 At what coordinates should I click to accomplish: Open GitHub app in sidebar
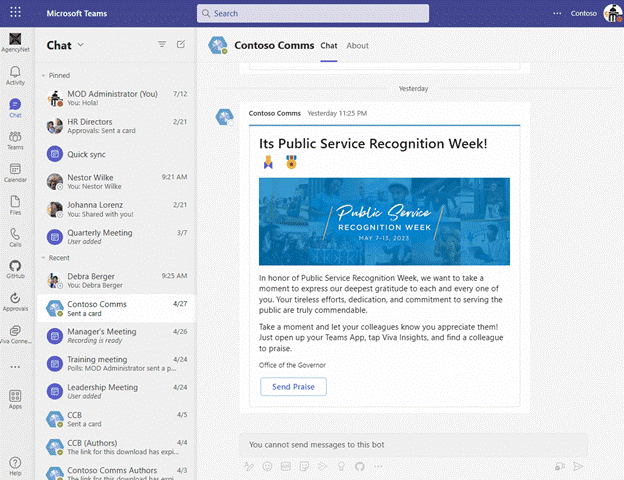[x=15, y=269]
